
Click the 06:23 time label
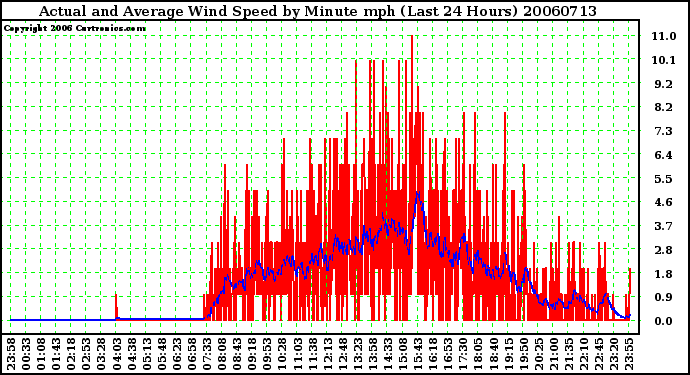[x=176, y=354]
